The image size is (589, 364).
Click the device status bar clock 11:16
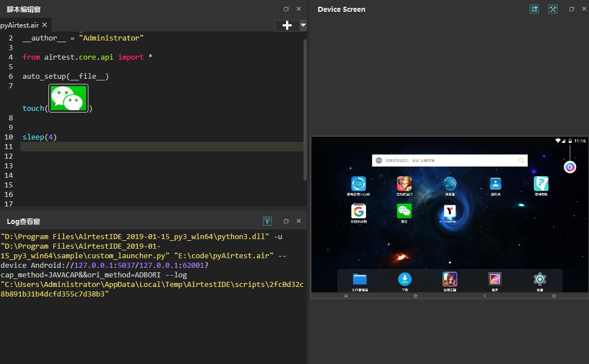[x=579, y=141]
